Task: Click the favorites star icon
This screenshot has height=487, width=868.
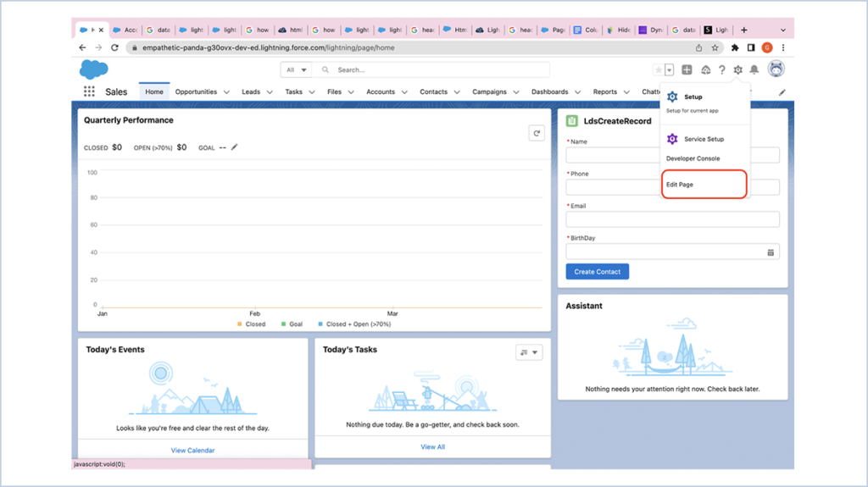Action: (x=658, y=69)
